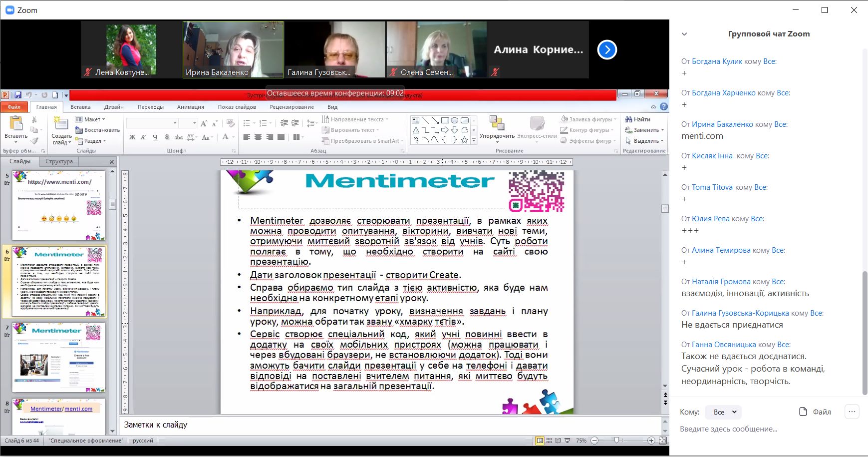Click zoom out minus icon in status bar

[594, 441]
